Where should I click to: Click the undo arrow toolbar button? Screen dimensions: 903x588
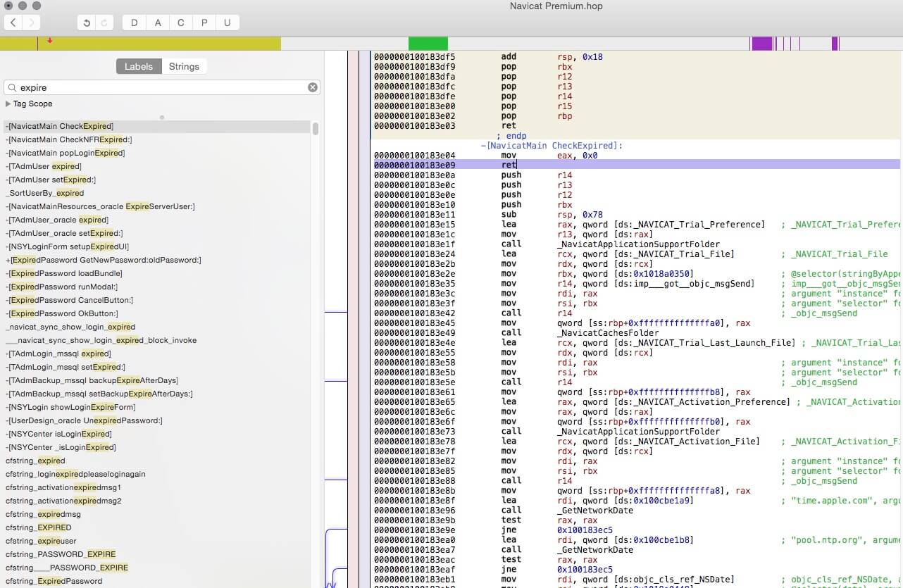point(87,23)
